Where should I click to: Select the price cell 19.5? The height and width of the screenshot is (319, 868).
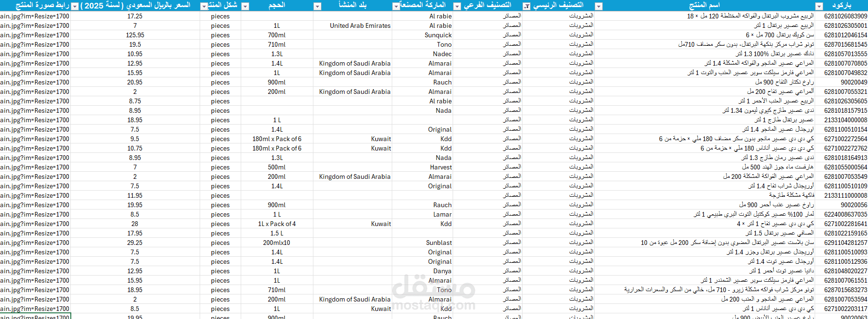coord(135,44)
